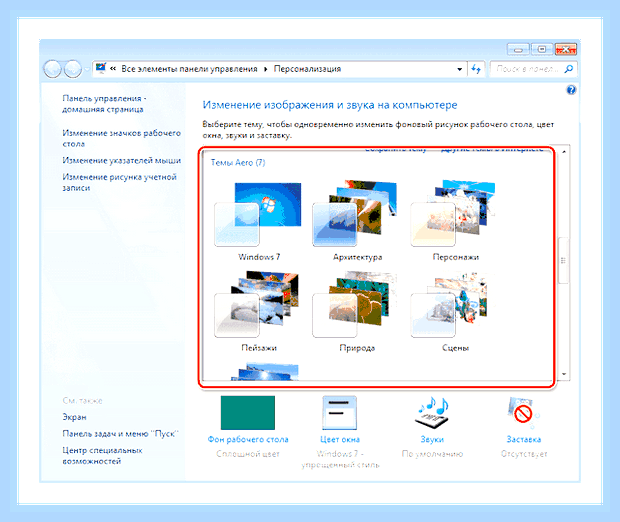The width and height of the screenshot is (620, 522).
Task: Open the recent pages dropdown arrow
Action: coord(87,70)
